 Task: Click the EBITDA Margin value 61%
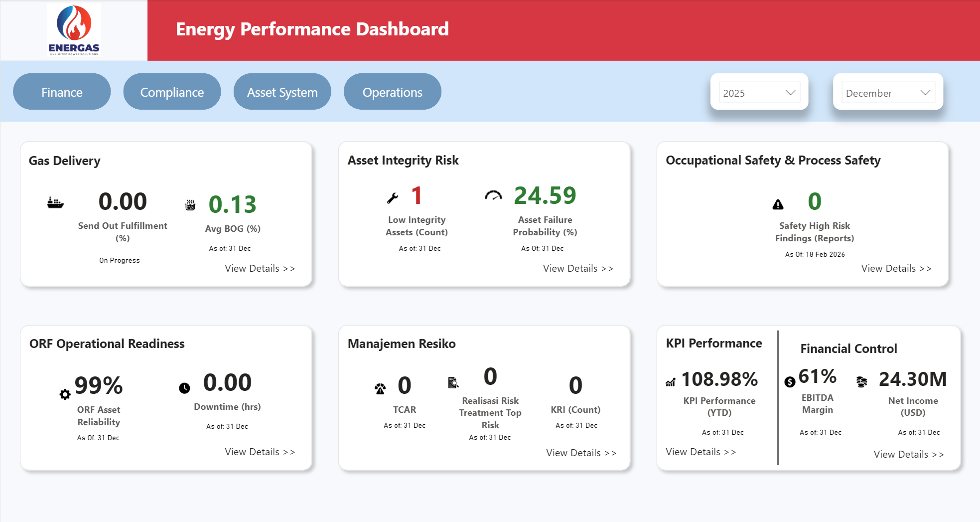pos(818,376)
